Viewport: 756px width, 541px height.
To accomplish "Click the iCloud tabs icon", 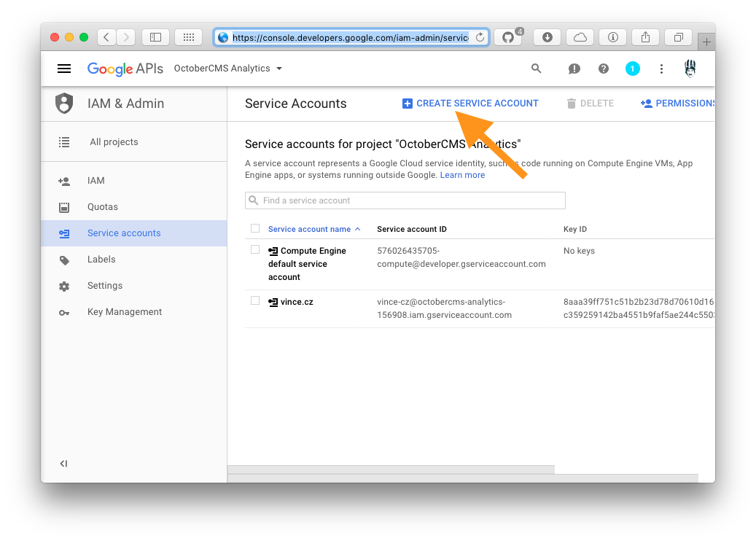I will pyautogui.click(x=580, y=37).
